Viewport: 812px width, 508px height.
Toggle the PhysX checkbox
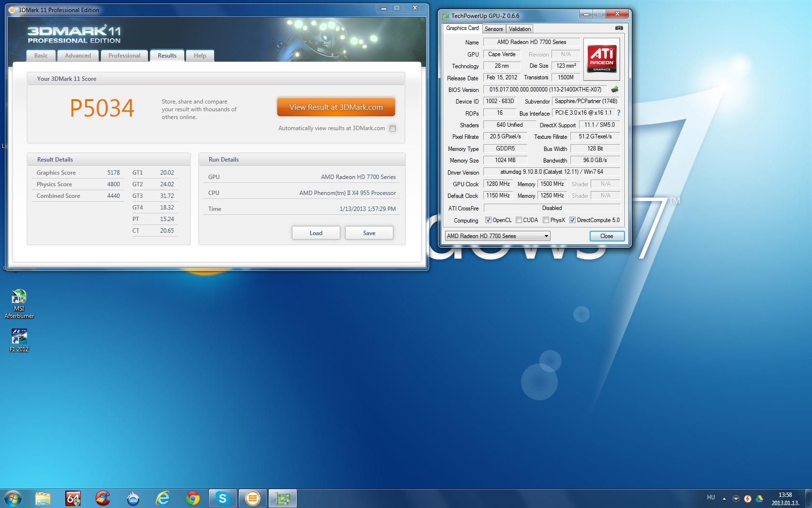(546, 220)
